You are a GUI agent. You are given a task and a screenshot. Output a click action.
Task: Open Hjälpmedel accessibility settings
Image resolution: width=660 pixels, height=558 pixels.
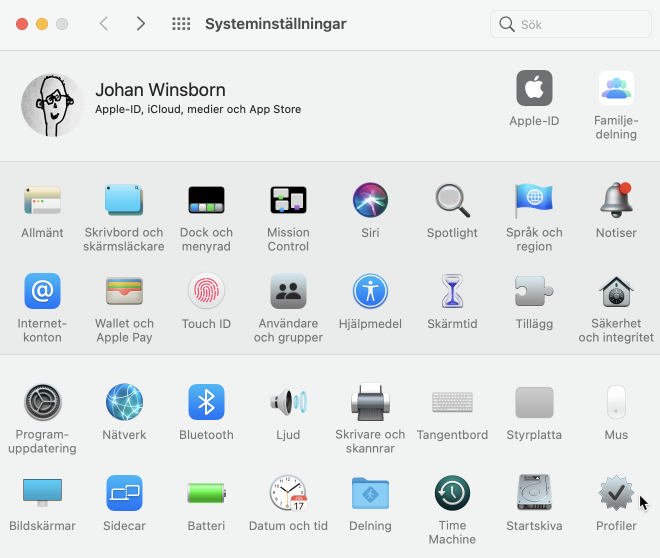pyautogui.click(x=370, y=291)
